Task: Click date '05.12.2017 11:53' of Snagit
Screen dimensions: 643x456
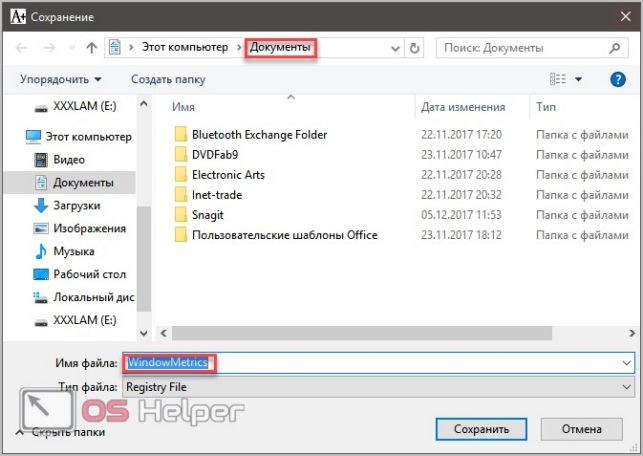Action: [x=461, y=215]
